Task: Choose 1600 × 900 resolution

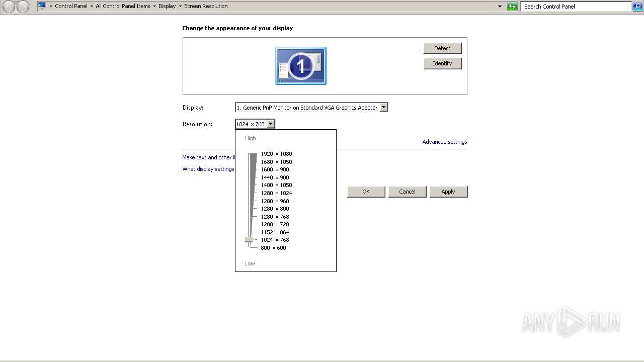Action: (x=275, y=169)
